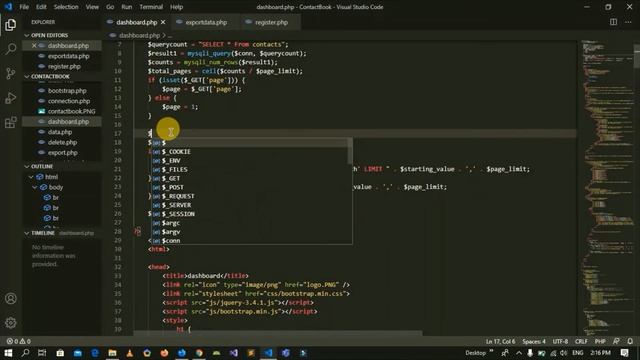Screen dimensions: 640x360
Task: Choose $conn from the suggestion list
Action: (249, 241)
